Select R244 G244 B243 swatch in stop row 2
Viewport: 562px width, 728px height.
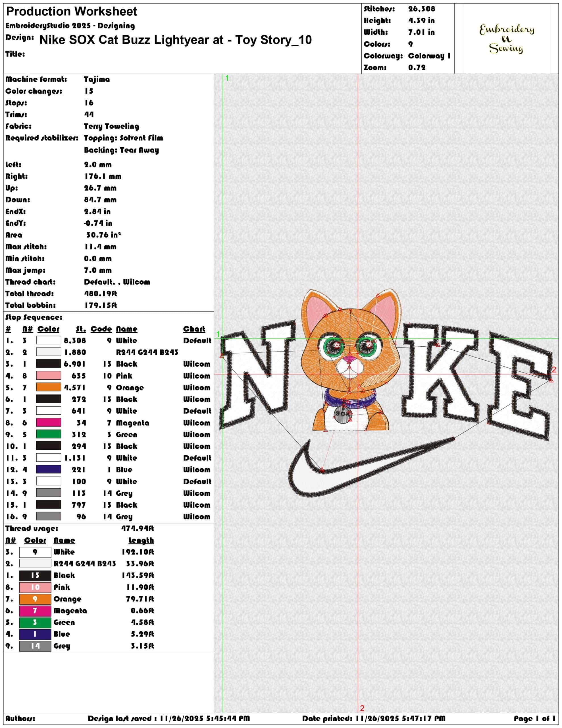49,352
